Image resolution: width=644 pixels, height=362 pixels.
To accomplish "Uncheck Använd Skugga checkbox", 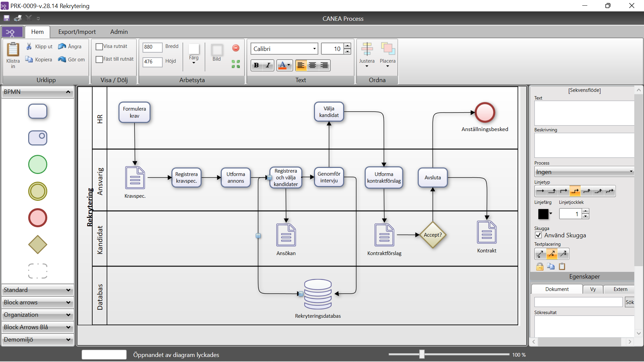I will 538,235.
